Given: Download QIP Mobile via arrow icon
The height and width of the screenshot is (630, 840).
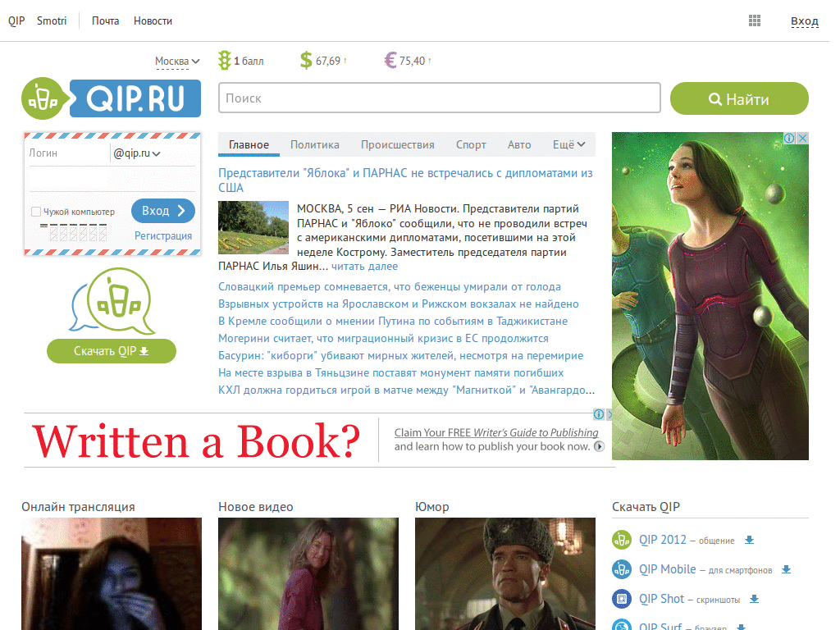Looking at the screenshot, I should tap(786, 569).
